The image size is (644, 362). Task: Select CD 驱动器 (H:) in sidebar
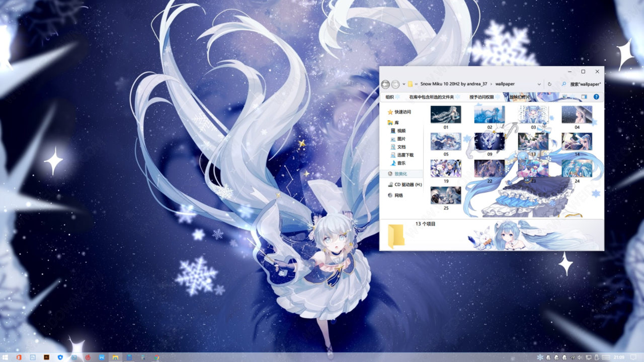click(405, 185)
